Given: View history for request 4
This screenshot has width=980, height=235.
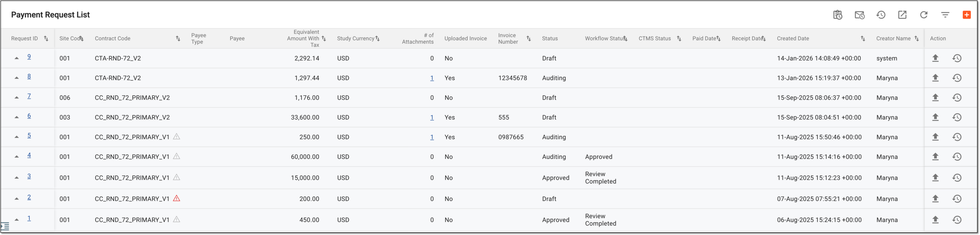Looking at the screenshot, I should click(x=957, y=157).
